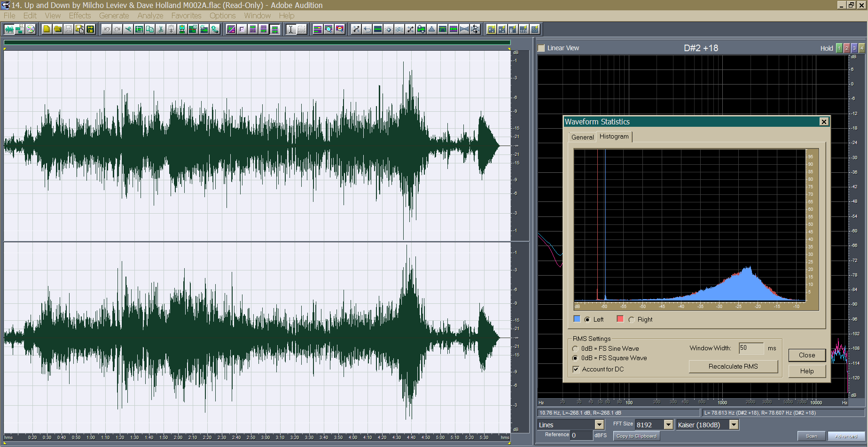Open the Favorites menu

pos(186,15)
